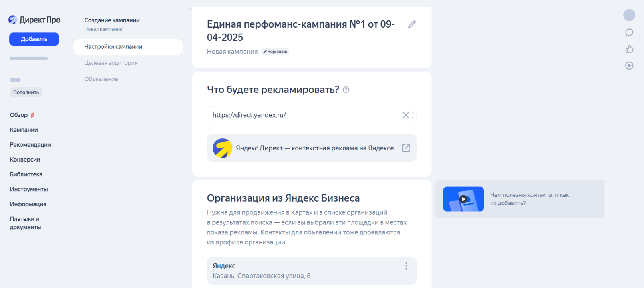Click the campaign title Единая перфоманс-кампания №1
The width and height of the screenshot is (644, 288).
(x=301, y=31)
